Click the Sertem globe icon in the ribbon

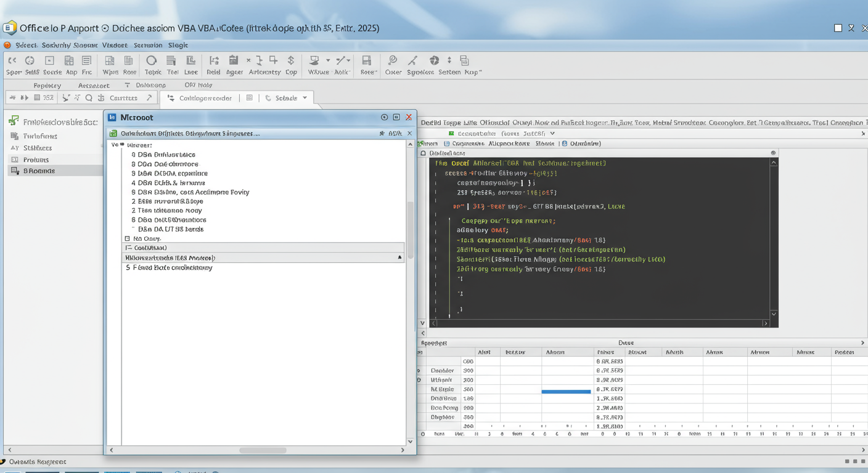(x=435, y=61)
